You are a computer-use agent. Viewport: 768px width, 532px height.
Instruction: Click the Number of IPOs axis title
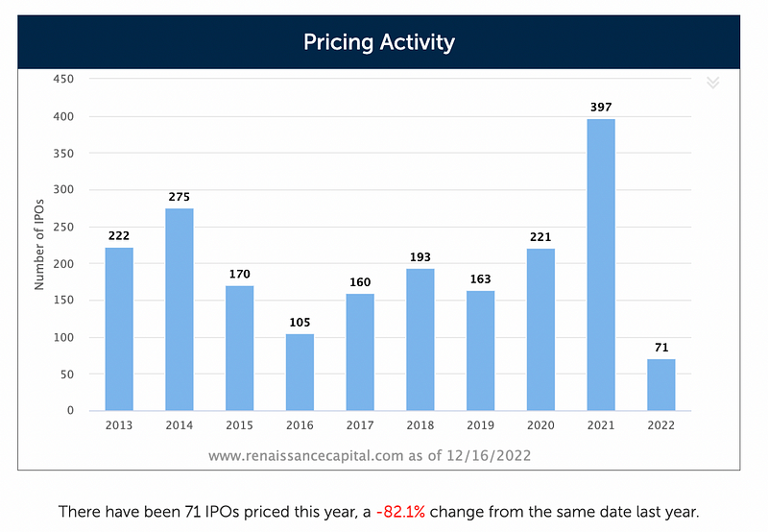[39, 245]
